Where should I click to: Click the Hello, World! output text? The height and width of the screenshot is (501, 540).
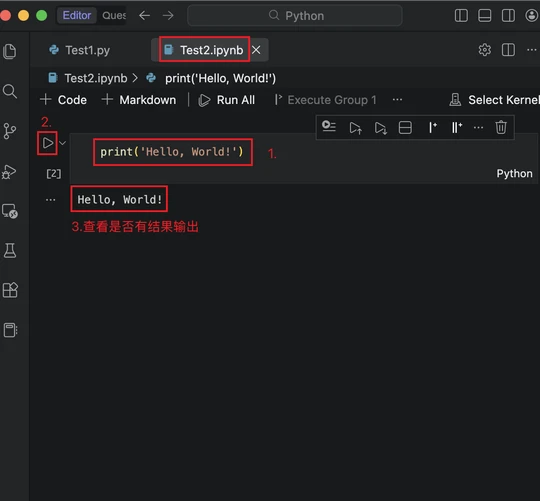click(x=120, y=199)
